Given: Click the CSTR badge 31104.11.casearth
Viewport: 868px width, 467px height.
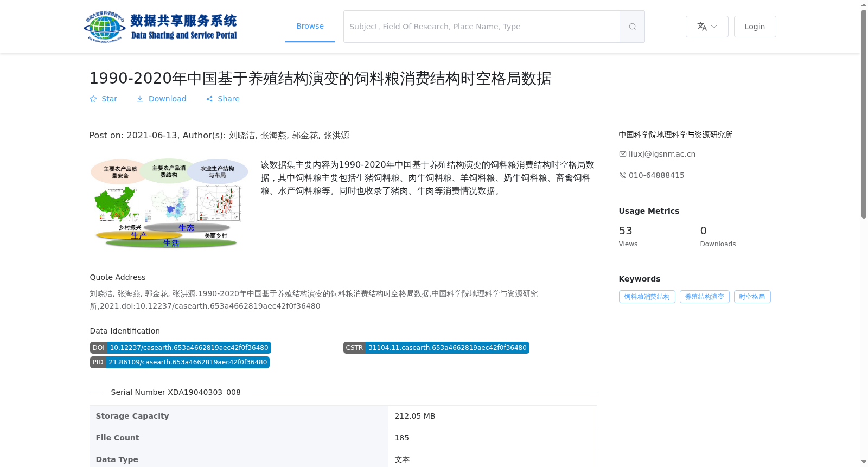Looking at the screenshot, I should pos(436,348).
